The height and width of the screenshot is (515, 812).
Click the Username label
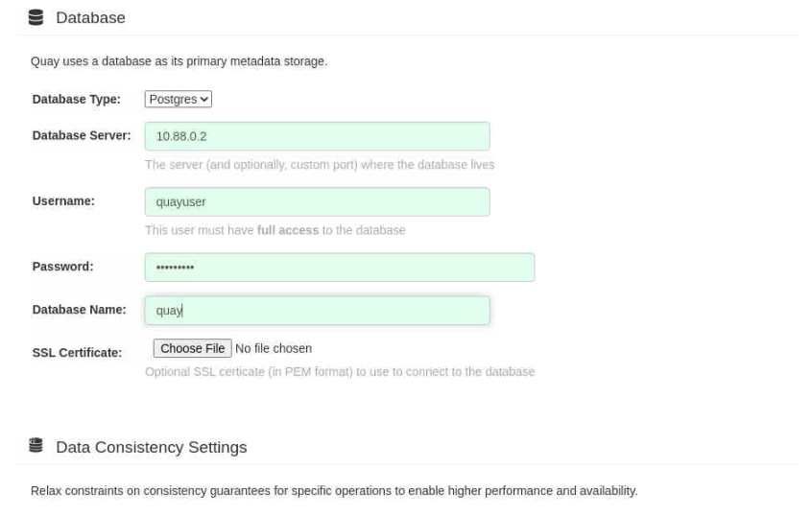(x=63, y=200)
